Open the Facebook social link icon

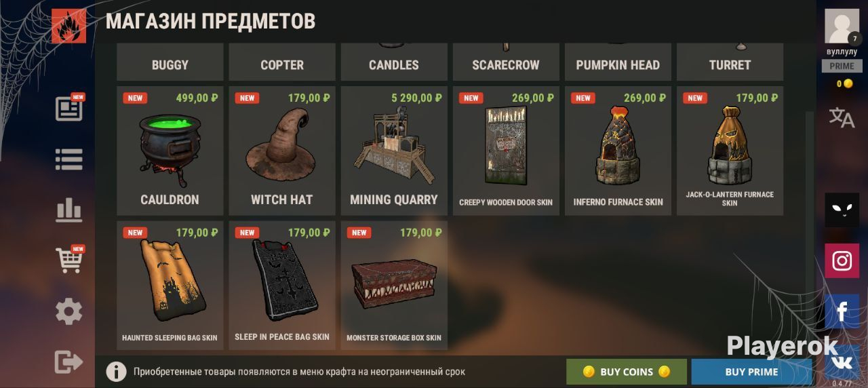[x=842, y=311]
